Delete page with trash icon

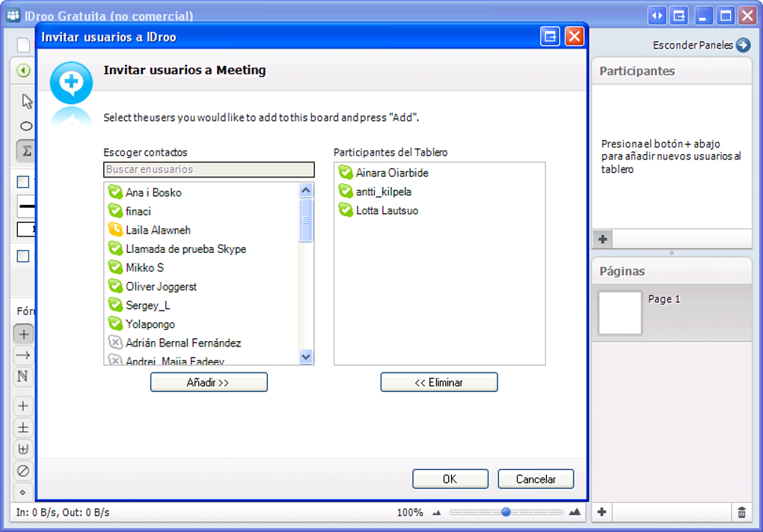click(741, 512)
